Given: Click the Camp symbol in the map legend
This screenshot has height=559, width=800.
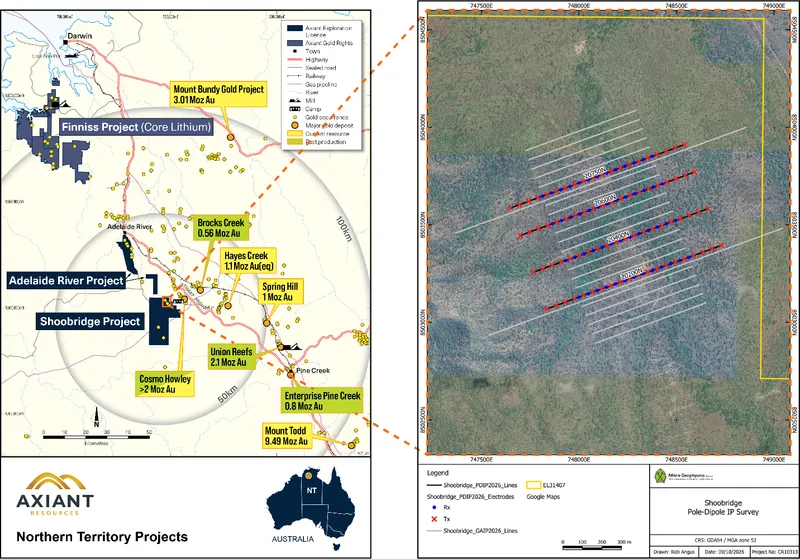Looking at the screenshot, I should tap(295, 109).
